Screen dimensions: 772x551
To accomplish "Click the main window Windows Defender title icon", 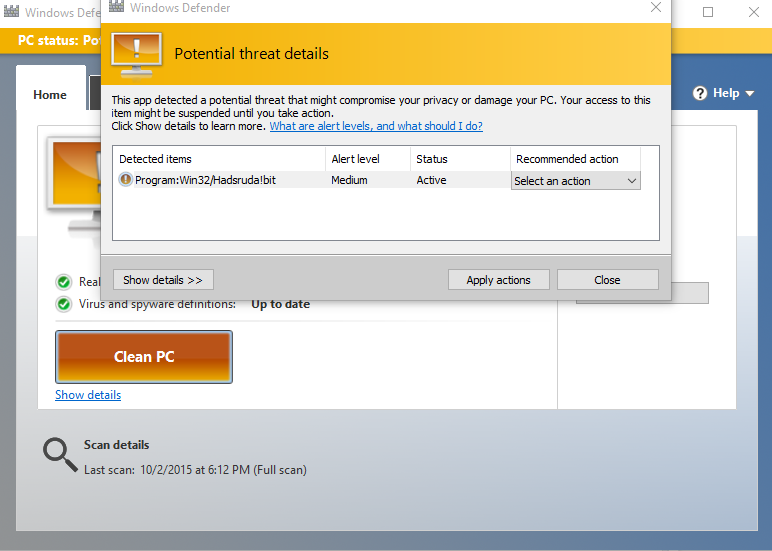I will (x=11, y=12).
